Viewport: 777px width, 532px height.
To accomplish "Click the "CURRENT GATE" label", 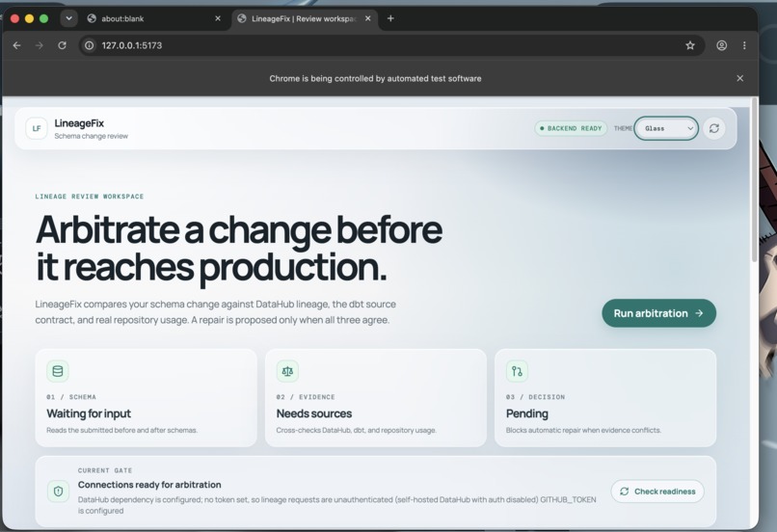I will pyautogui.click(x=105, y=470).
